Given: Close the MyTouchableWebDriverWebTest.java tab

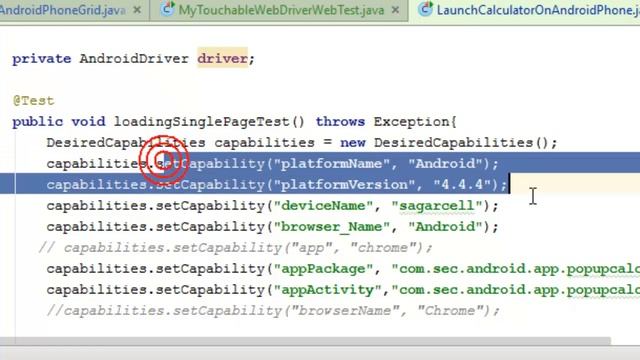Looking at the screenshot, I should pyautogui.click(x=395, y=10).
